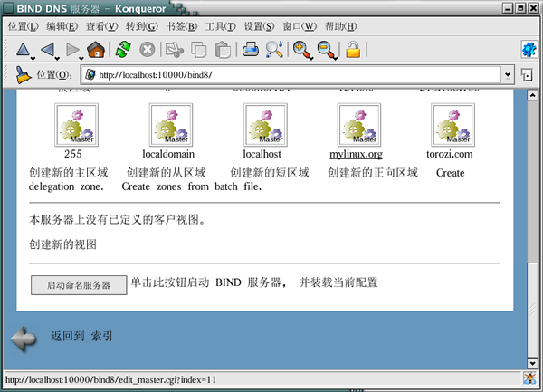543x392 pixels.
Task: Click the torozi.com zone label
Action: (x=450, y=154)
